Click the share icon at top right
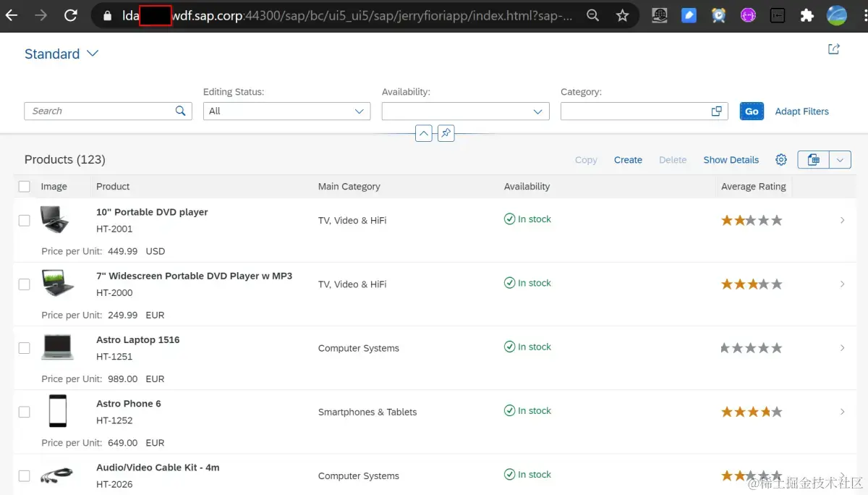The image size is (868, 495). pyautogui.click(x=834, y=49)
